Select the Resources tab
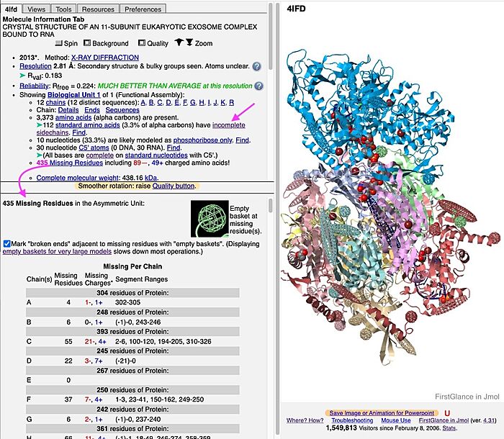Image resolution: width=504 pixels, height=439 pixels. (98, 9)
